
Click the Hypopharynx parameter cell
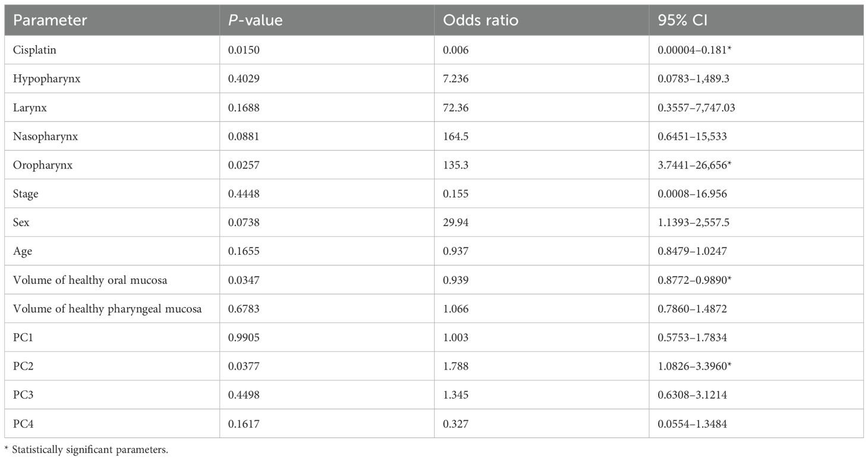[x=46, y=79]
